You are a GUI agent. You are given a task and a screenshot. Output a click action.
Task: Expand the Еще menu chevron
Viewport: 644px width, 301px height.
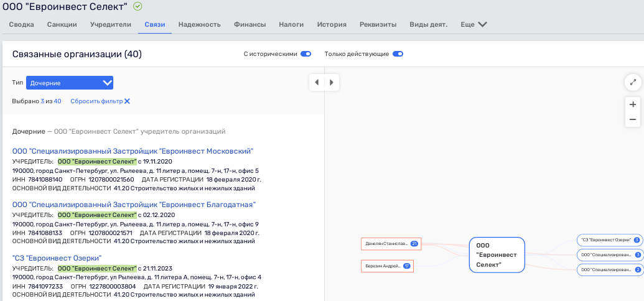click(482, 25)
